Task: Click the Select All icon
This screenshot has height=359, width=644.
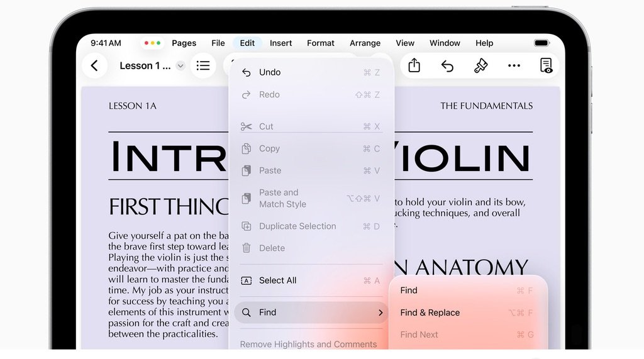Action: click(x=246, y=280)
